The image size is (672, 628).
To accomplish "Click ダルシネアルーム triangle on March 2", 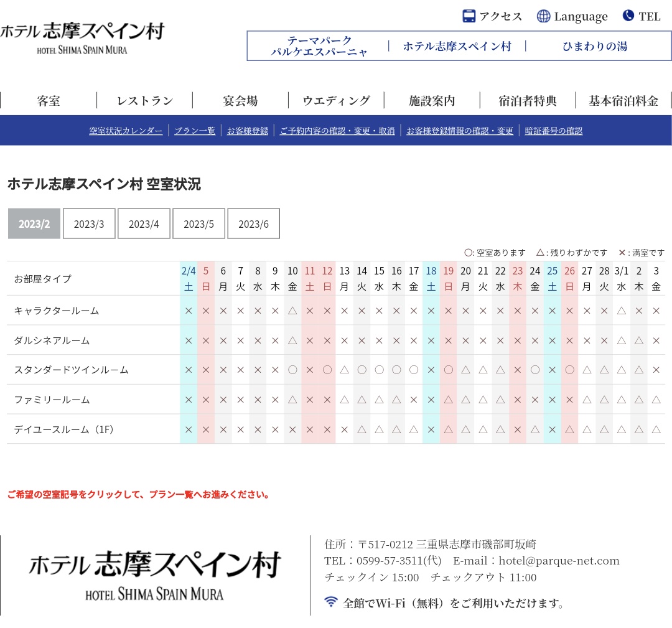I will pyautogui.click(x=639, y=340).
